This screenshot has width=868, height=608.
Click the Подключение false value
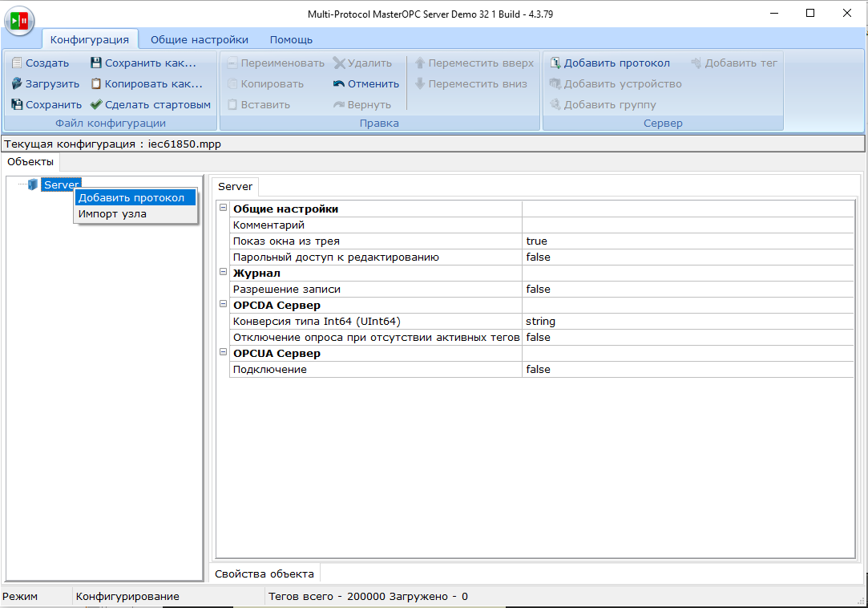tap(538, 369)
